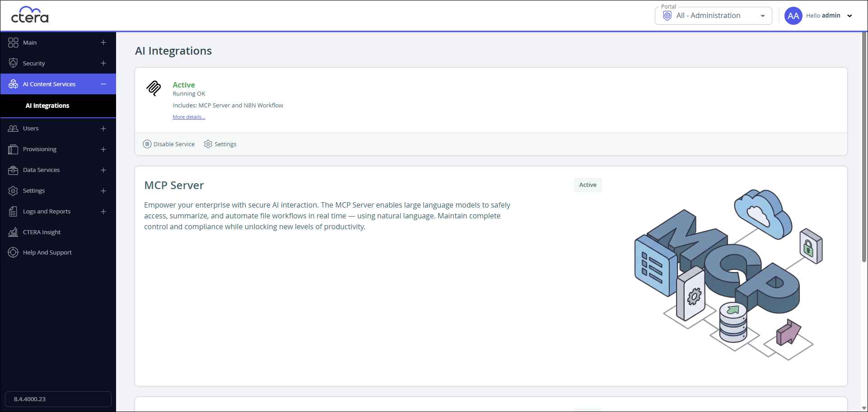Select the Security menu label
Image resolution: width=868 pixels, height=412 pixels.
coord(34,63)
